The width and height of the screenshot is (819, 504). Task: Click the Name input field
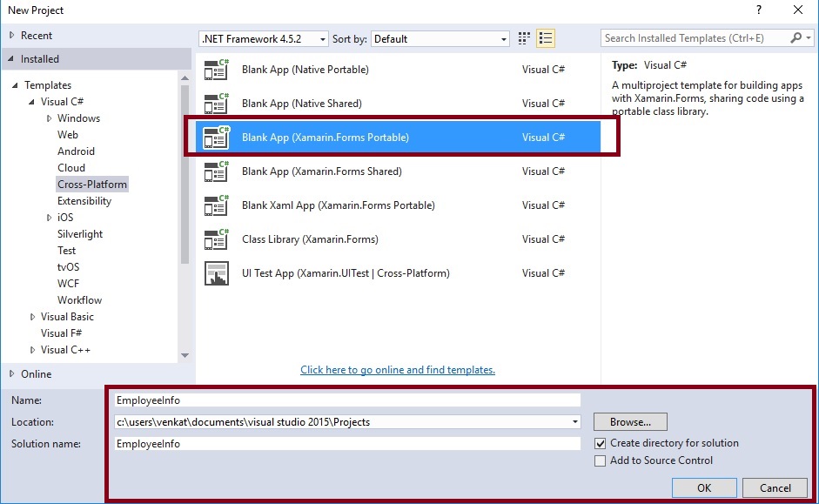tap(347, 400)
